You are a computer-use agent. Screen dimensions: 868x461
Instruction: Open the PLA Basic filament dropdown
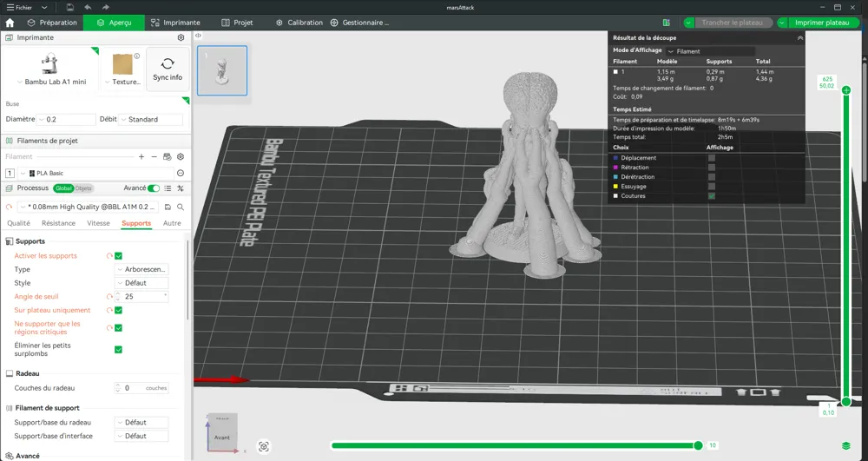click(x=95, y=174)
